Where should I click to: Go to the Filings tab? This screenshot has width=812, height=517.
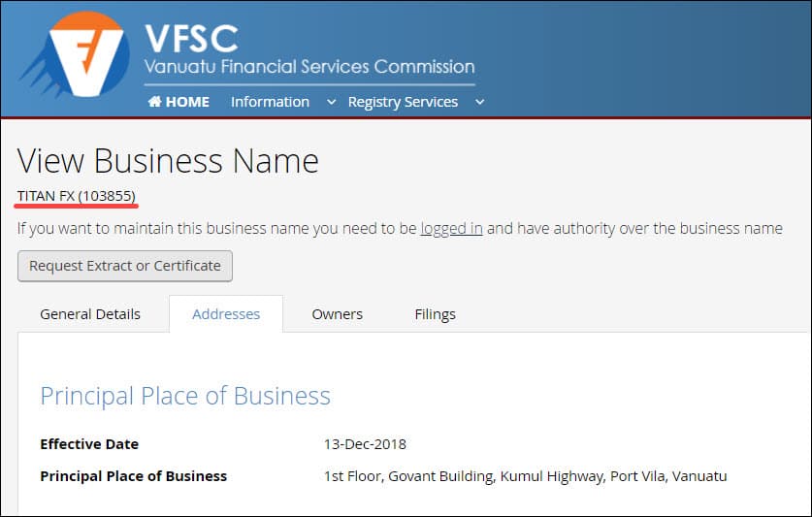coord(435,314)
